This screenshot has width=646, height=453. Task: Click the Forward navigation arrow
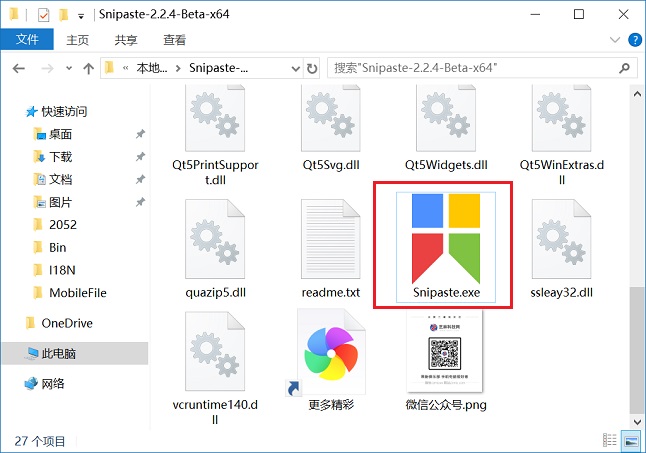click(47, 68)
